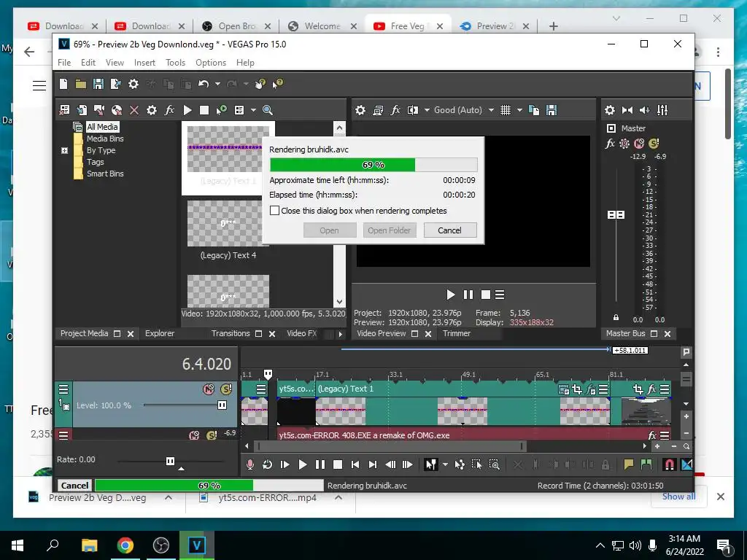This screenshot has width=747, height=560.
Task: Adjust the video track Level slider handle
Action: 222,405
